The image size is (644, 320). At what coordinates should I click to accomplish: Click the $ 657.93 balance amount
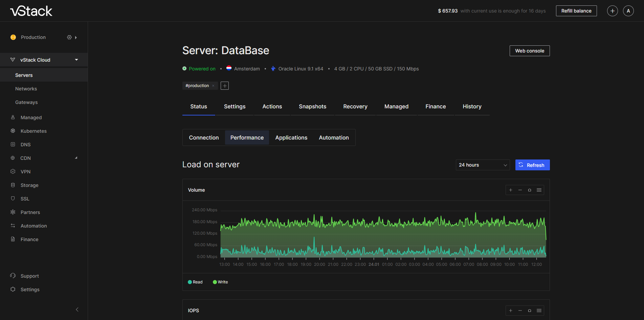[448, 11]
